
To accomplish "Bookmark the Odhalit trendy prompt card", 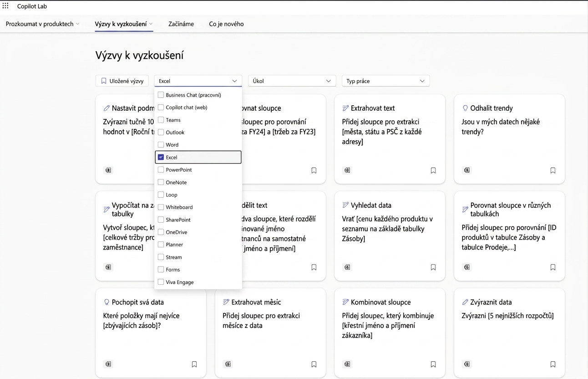I will click(x=553, y=170).
